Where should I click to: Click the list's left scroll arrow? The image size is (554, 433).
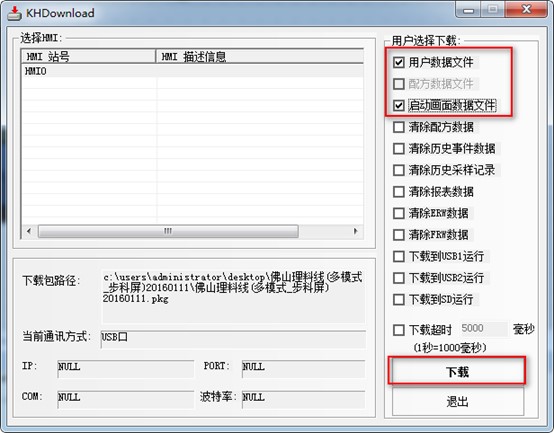click(29, 231)
